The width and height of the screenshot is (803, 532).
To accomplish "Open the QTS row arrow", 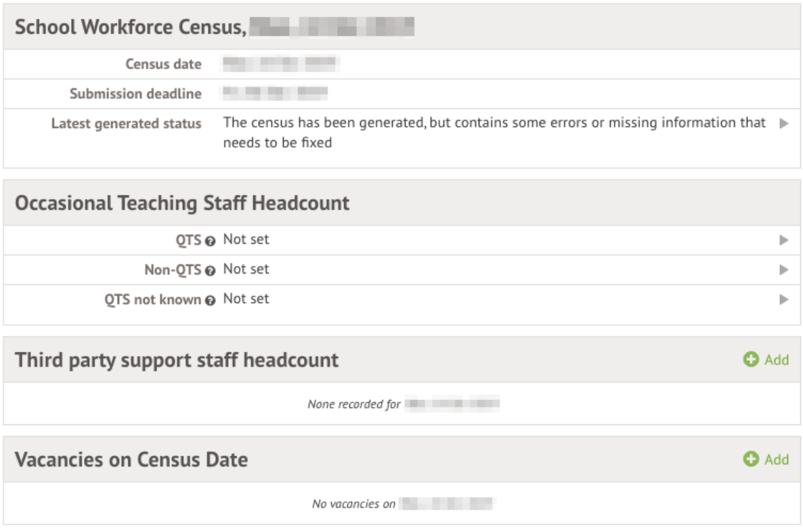I will point(784,240).
